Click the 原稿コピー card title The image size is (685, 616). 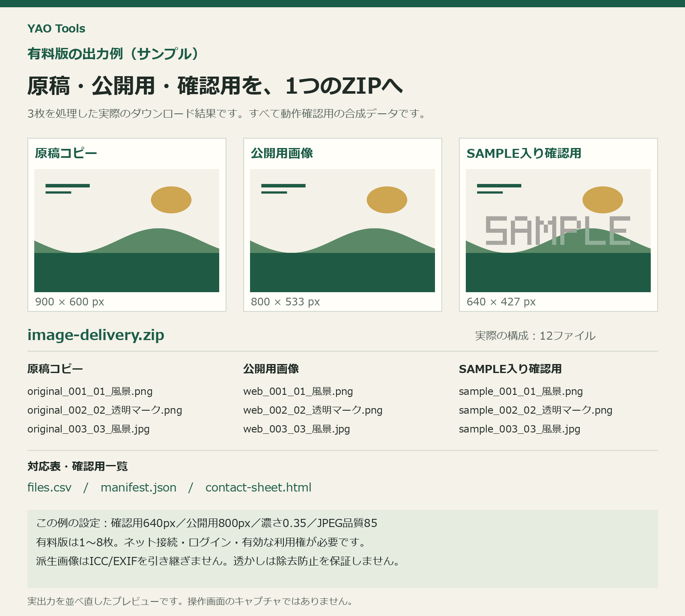(x=66, y=153)
